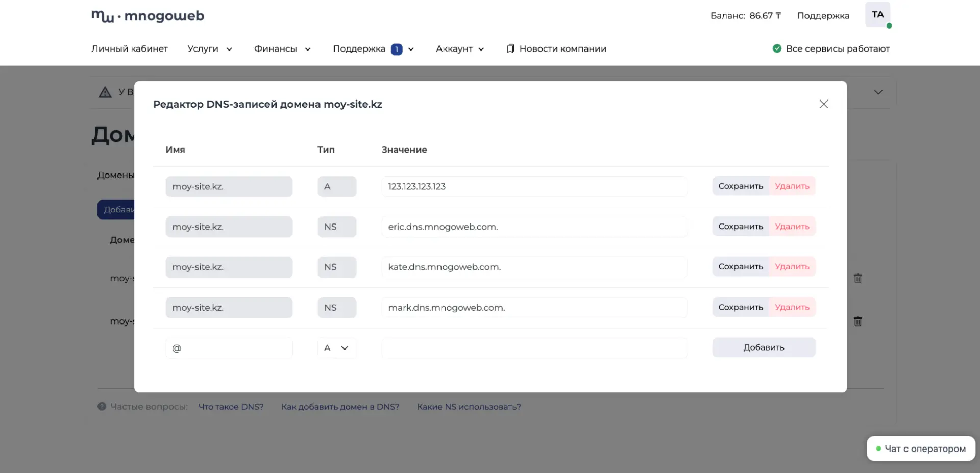Image resolution: width=980 pixels, height=473 pixels.
Task: Edit the eric.dns.mnogoweb.com value field
Action: click(534, 227)
